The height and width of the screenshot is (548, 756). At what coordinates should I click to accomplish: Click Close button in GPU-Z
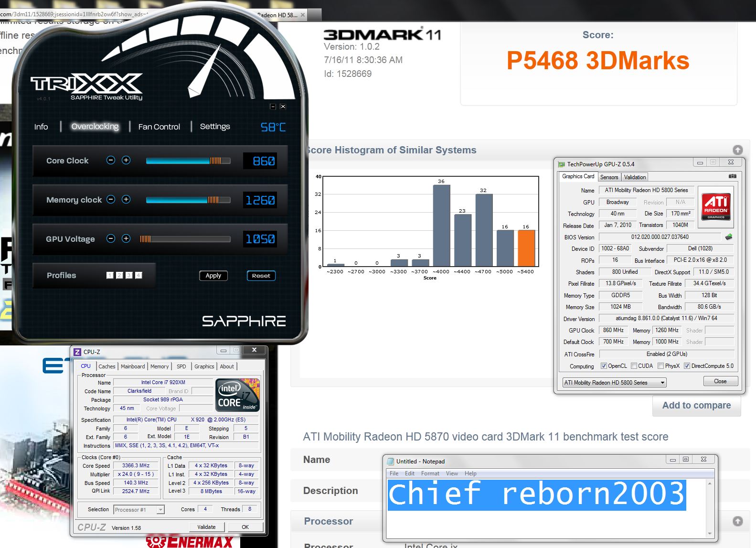click(720, 381)
